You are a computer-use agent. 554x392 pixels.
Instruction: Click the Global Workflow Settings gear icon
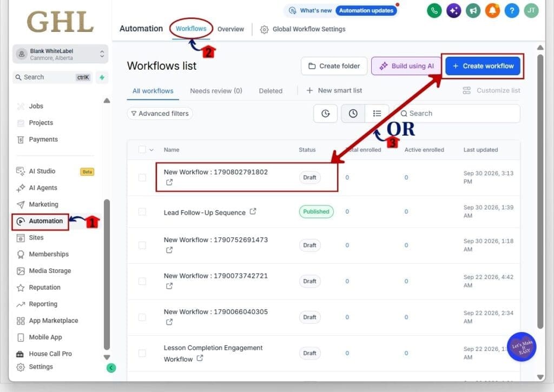point(264,30)
